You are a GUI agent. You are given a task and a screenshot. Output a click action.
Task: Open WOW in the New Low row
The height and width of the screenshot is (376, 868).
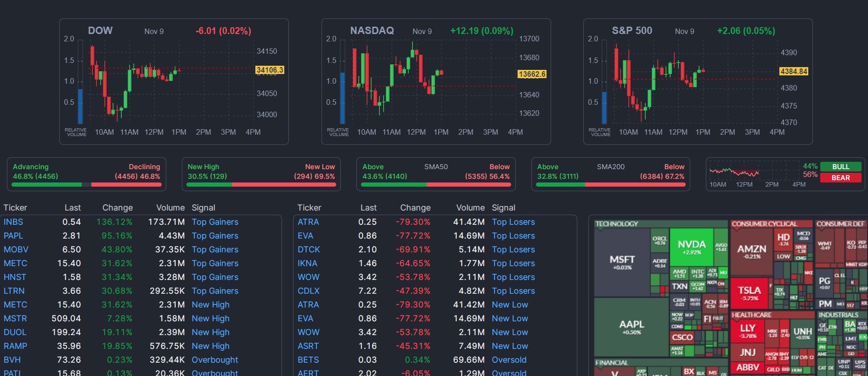click(309, 332)
